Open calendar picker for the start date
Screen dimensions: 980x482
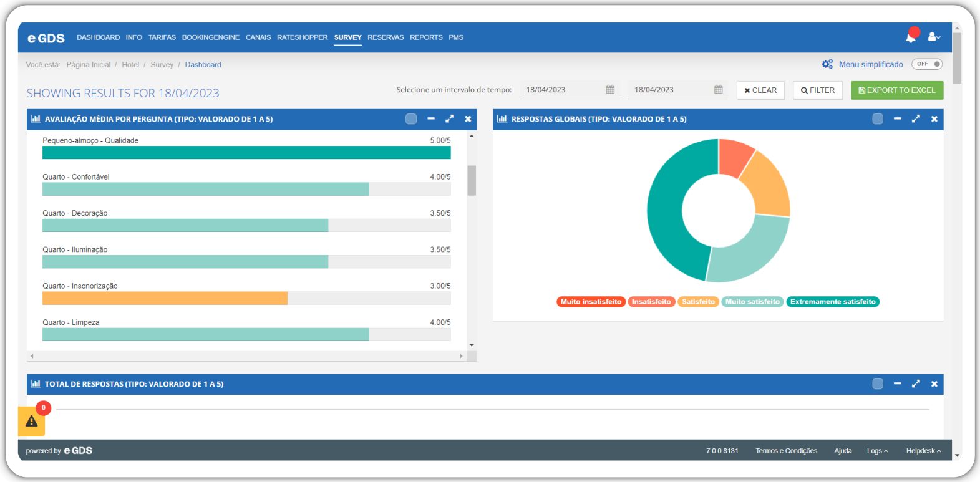click(610, 90)
